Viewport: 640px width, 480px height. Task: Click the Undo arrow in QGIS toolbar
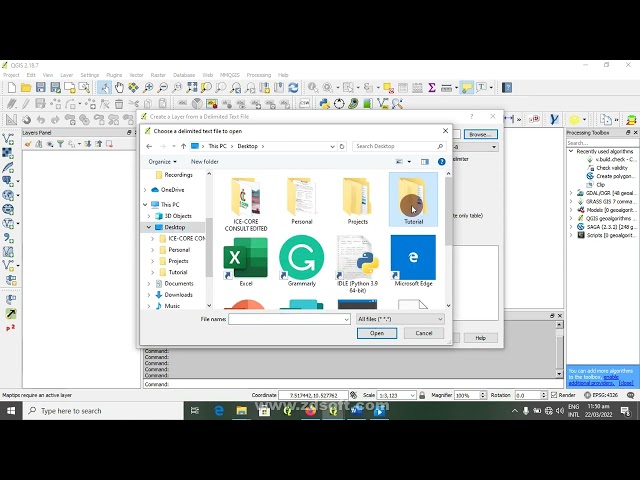point(41,120)
